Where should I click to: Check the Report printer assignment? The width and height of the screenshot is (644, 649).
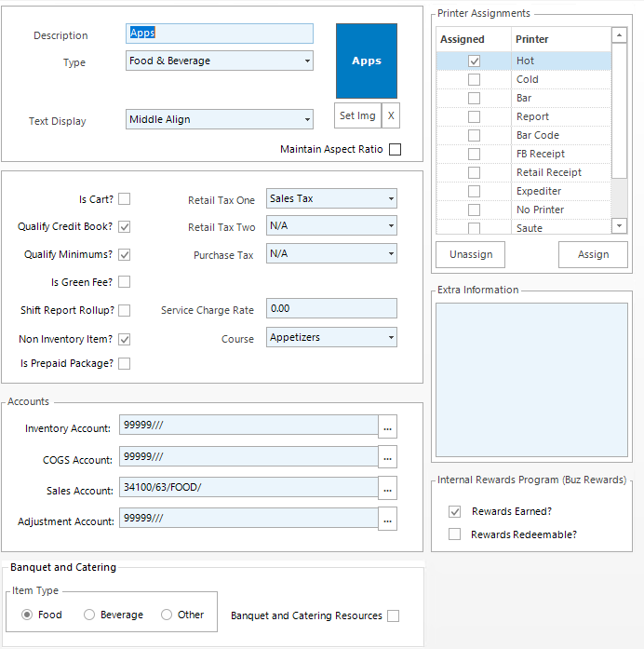(x=474, y=116)
